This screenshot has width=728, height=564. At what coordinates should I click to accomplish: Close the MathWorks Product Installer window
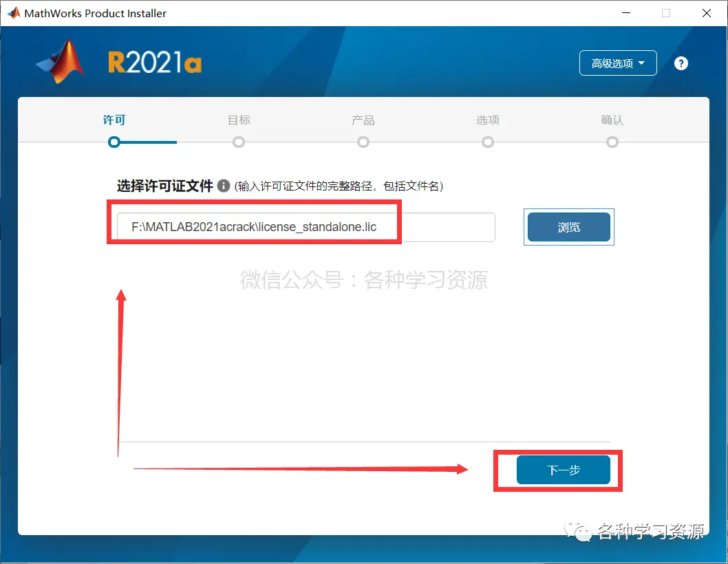tap(706, 13)
